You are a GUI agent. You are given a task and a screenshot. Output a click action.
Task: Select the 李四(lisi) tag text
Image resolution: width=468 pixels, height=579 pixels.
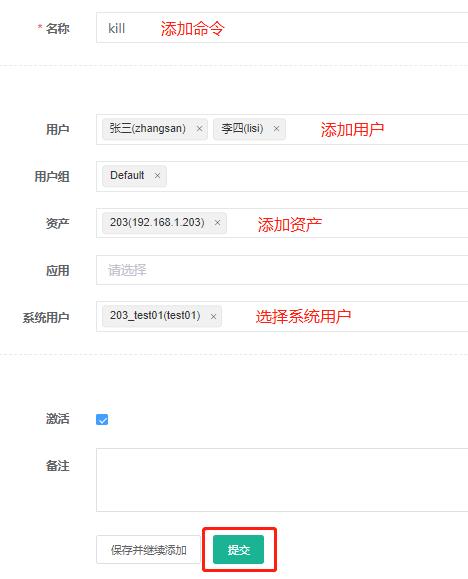[242, 129]
